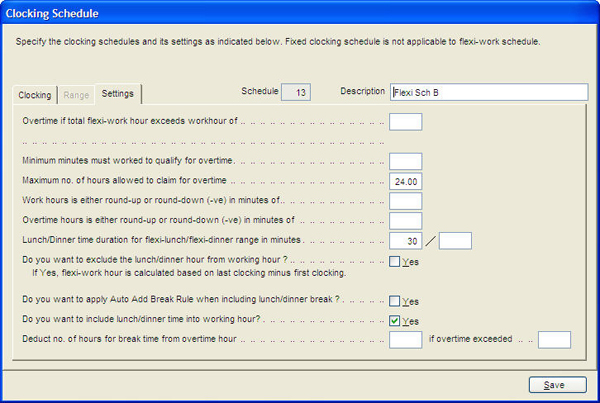Save the clocking schedule
The width and height of the screenshot is (600, 403).
558,385
